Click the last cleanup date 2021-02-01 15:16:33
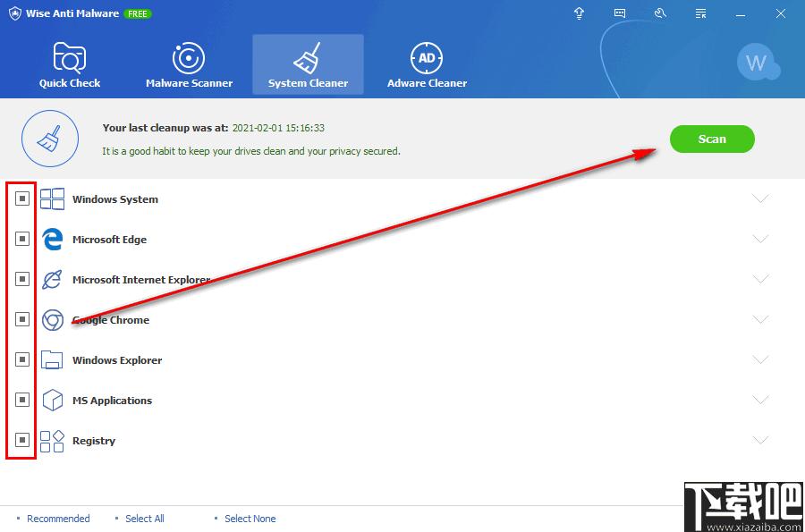This screenshot has width=805, height=532. [278, 128]
